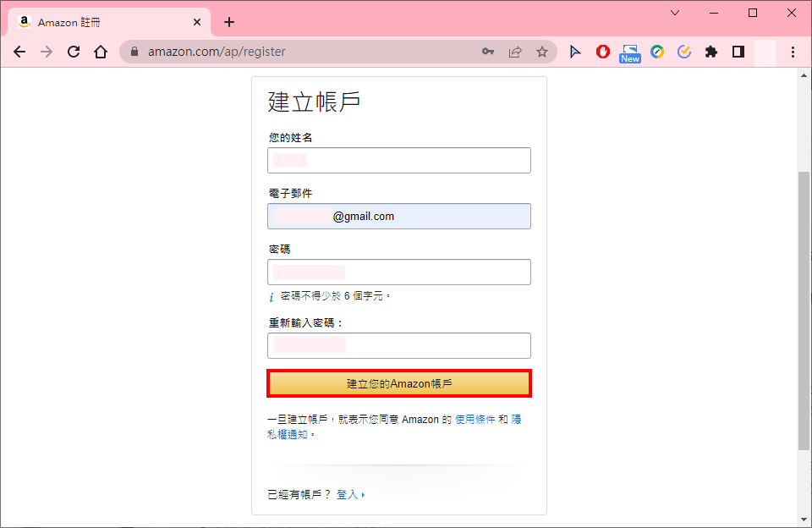
Task: Click the 建立帳戶 heading text
Action: 314,102
